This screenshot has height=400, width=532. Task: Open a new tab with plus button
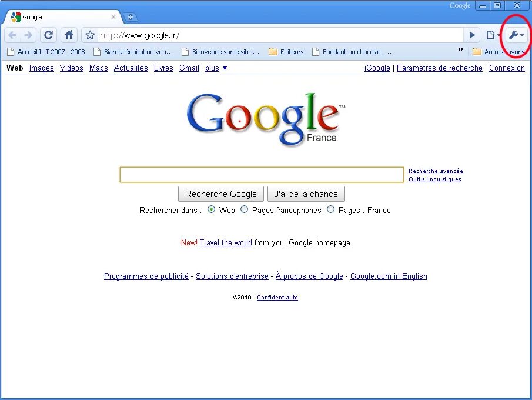tap(130, 17)
